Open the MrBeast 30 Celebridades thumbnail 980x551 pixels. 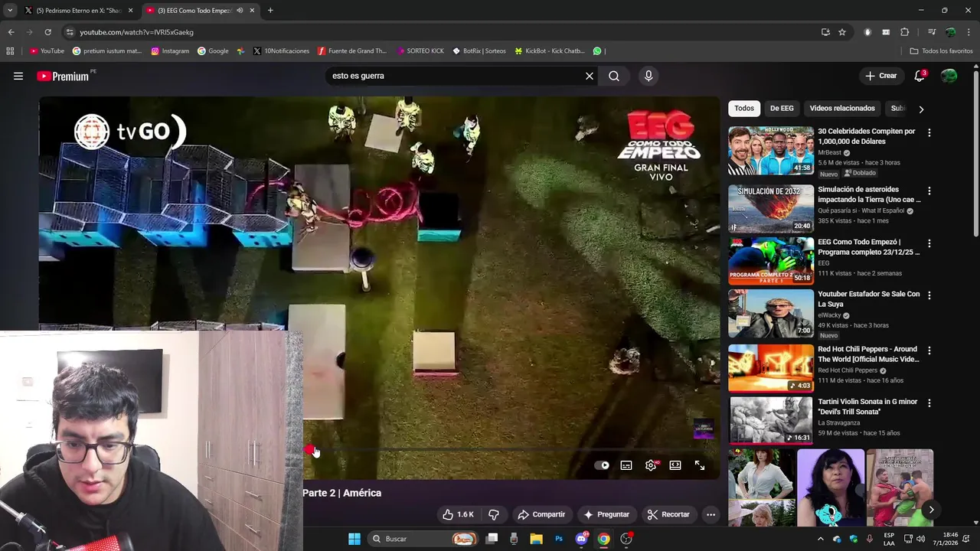771,151
